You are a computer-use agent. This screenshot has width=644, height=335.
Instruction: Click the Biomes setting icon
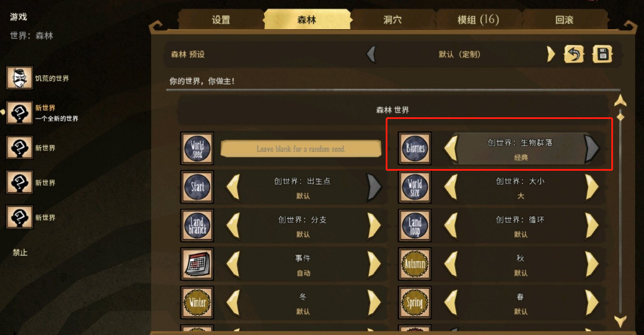point(415,148)
